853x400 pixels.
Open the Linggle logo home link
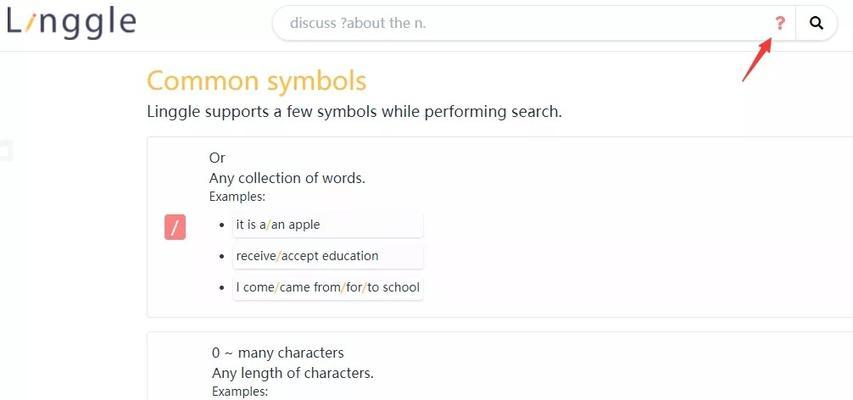click(x=71, y=23)
